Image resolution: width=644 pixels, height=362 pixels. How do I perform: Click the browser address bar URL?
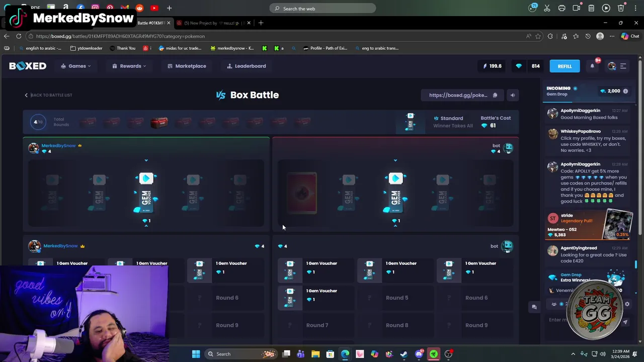point(120,36)
